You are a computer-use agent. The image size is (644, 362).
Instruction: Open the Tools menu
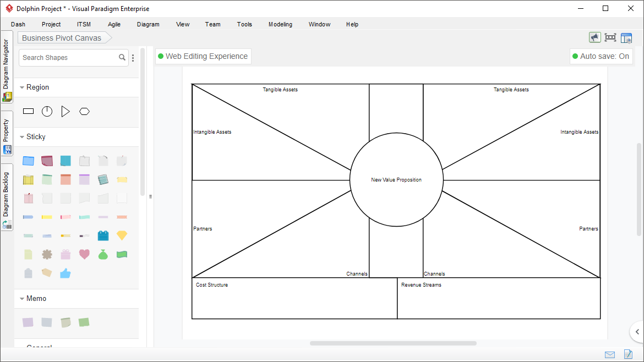(244, 24)
